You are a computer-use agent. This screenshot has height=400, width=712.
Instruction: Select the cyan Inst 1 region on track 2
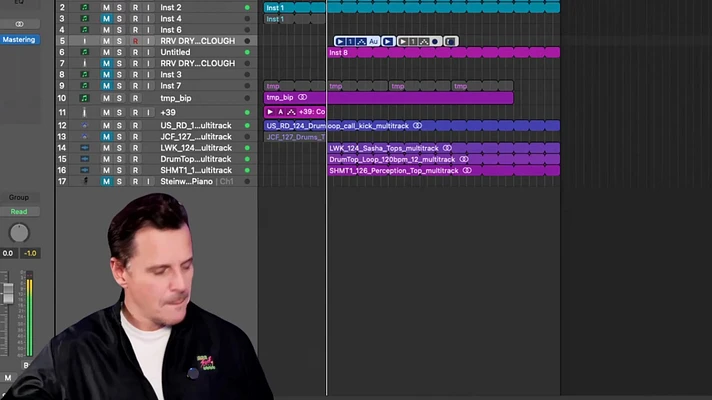tap(295, 7)
